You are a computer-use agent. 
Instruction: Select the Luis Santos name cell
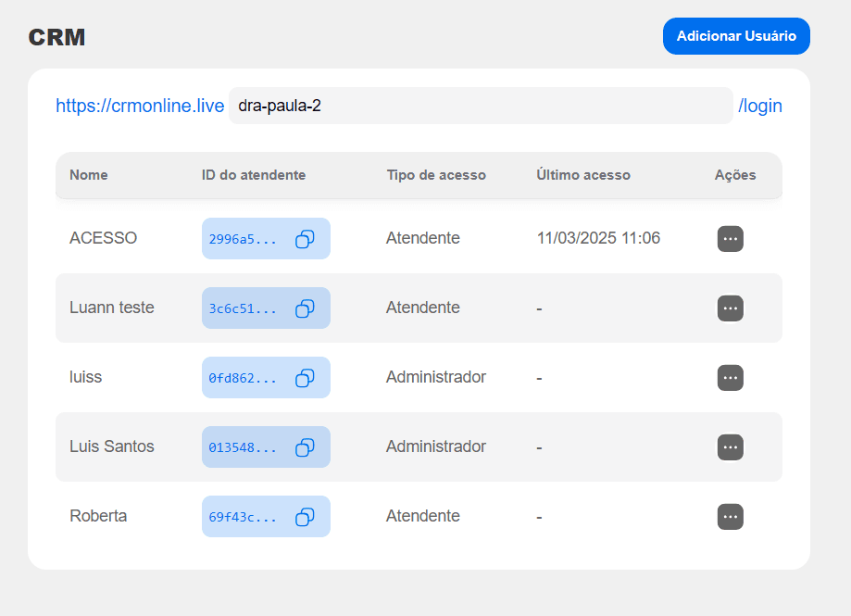coord(112,446)
